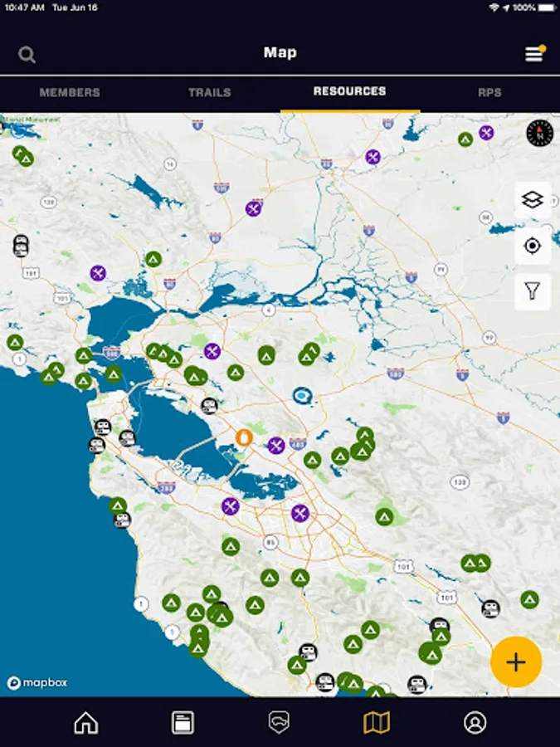
Task: Select purple restaurant marker in map's top-right corner
Action: pos(486,133)
